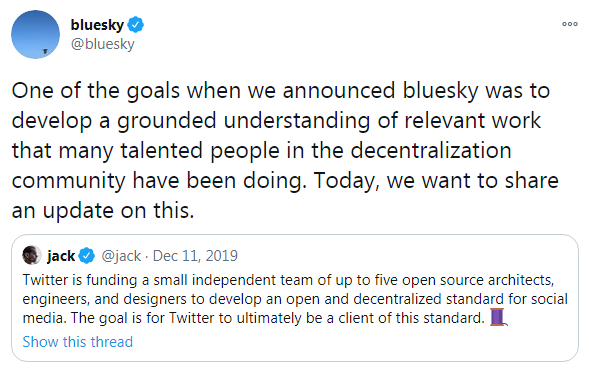Open jack's small profile picture
This screenshot has height=369, width=589.
pyautogui.click(x=32, y=256)
